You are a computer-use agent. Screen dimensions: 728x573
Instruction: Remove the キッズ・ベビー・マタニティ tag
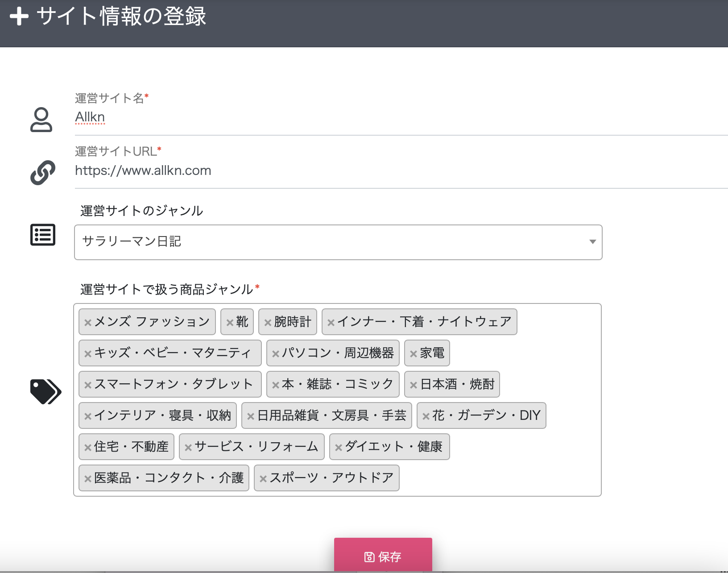tap(88, 354)
